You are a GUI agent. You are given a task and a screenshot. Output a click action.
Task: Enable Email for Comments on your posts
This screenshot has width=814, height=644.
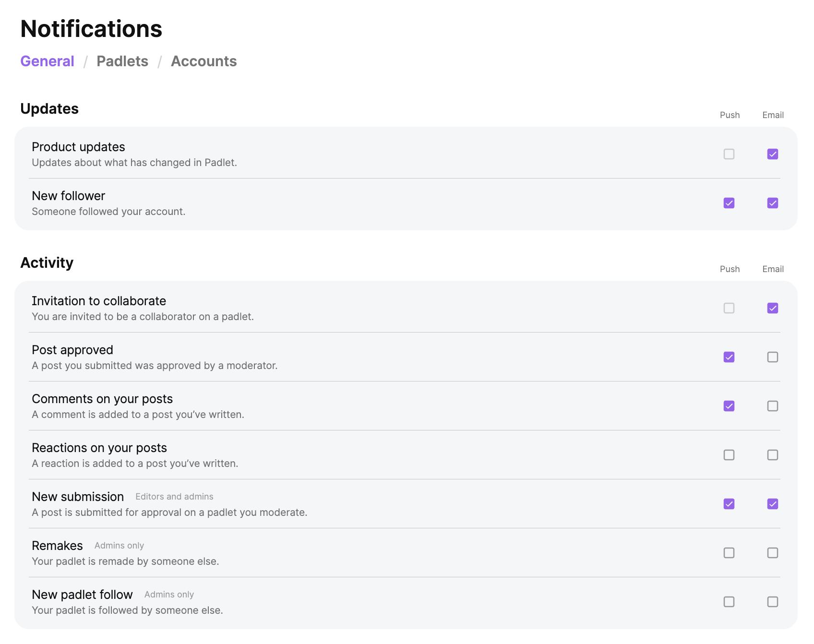click(773, 406)
